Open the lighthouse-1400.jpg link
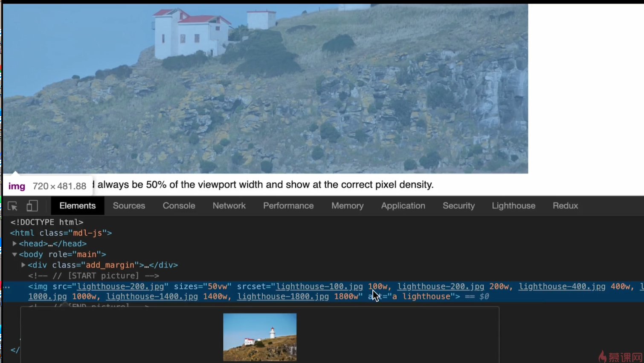 pyautogui.click(x=152, y=297)
